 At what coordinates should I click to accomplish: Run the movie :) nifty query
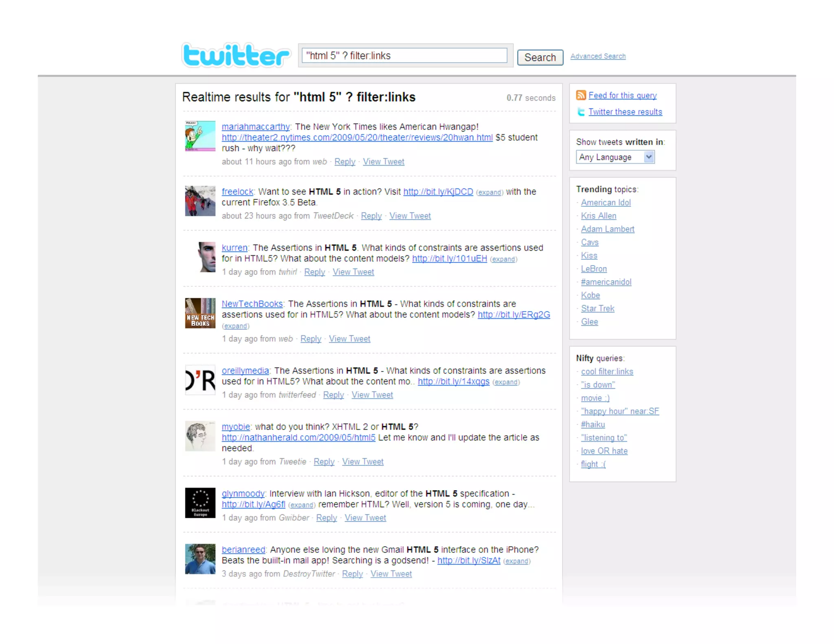595,398
